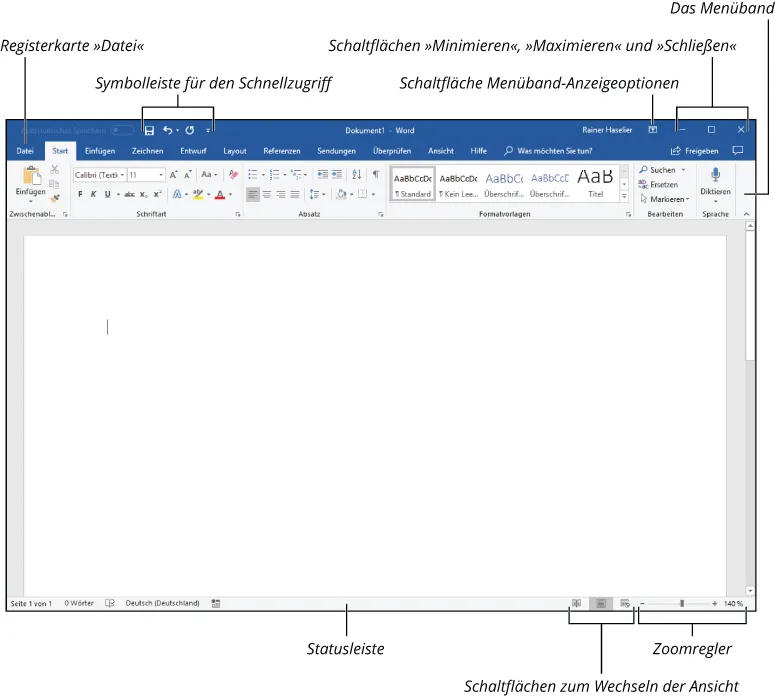Image resolution: width=775 pixels, height=696 pixels.
Task: Open the comments speech bubble icon
Action: click(x=738, y=151)
